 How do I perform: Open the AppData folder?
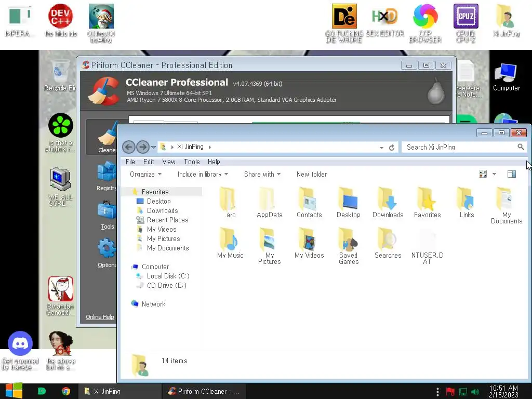click(x=270, y=202)
